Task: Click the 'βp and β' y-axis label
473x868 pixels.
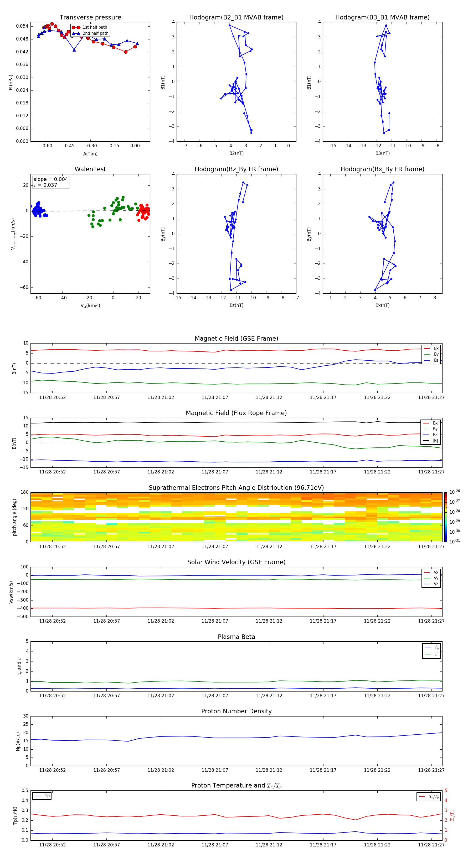Action: pyautogui.click(x=20, y=666)
